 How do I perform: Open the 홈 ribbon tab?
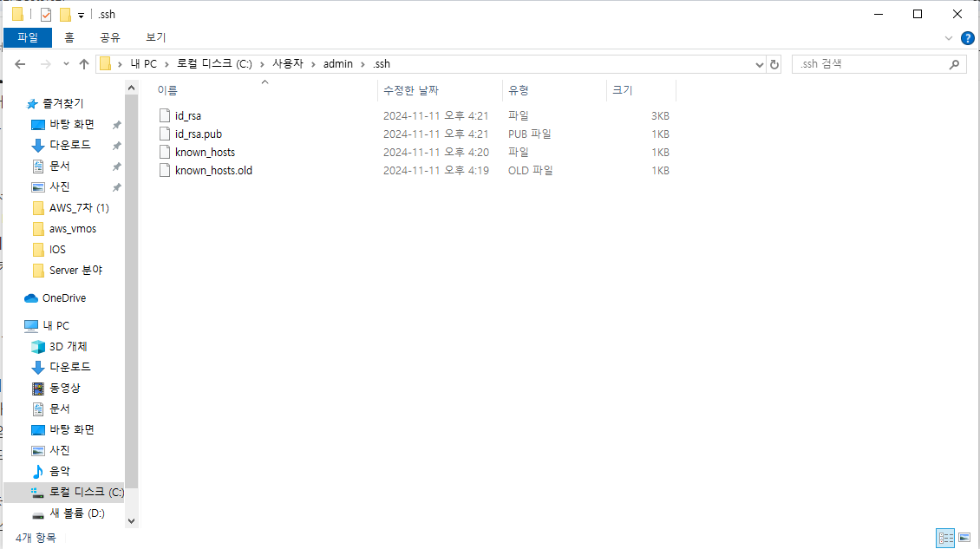click(x=69, y=37)
